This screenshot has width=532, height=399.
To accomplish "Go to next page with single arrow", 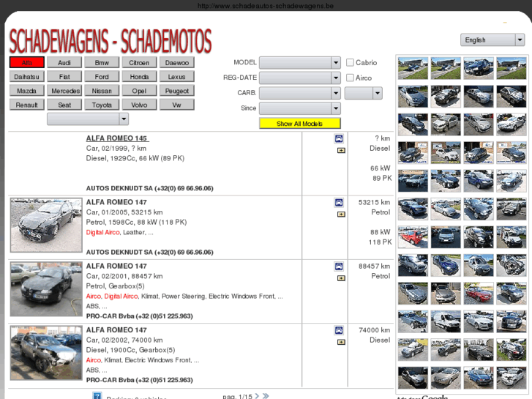I will click(257, 396).
